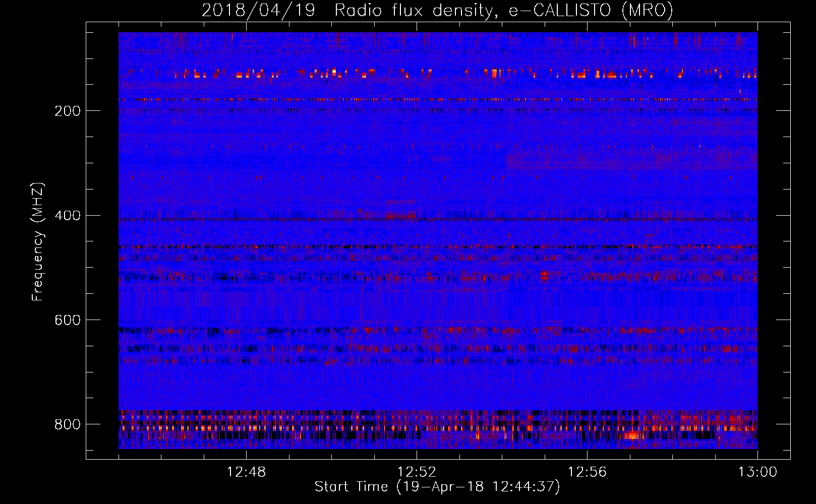Click the 400 frequency axis label
This screenshot has width=816, height=504.
click(x=67, y=216)
